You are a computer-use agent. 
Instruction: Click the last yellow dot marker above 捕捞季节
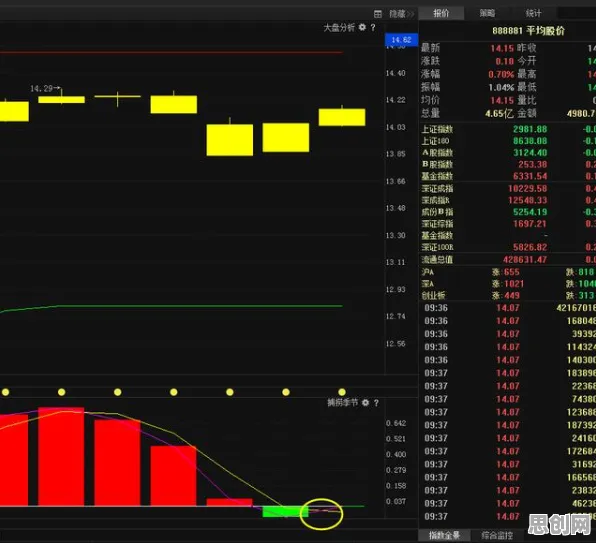[342, 392]
